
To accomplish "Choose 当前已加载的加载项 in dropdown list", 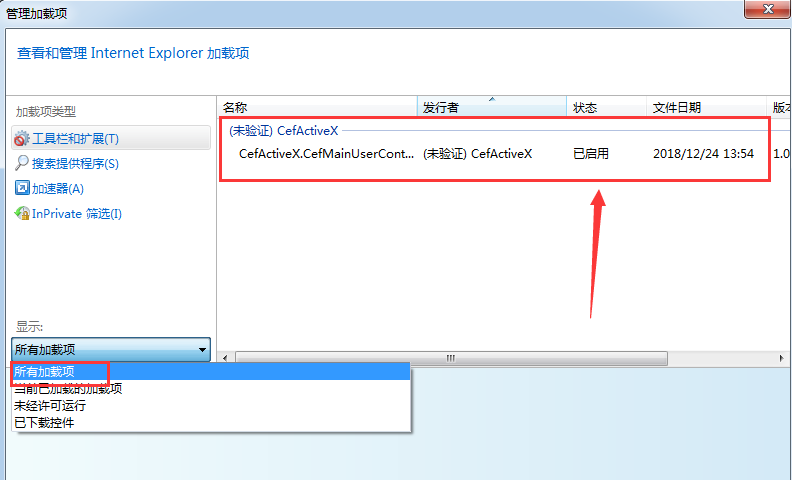I will [211, 389].
